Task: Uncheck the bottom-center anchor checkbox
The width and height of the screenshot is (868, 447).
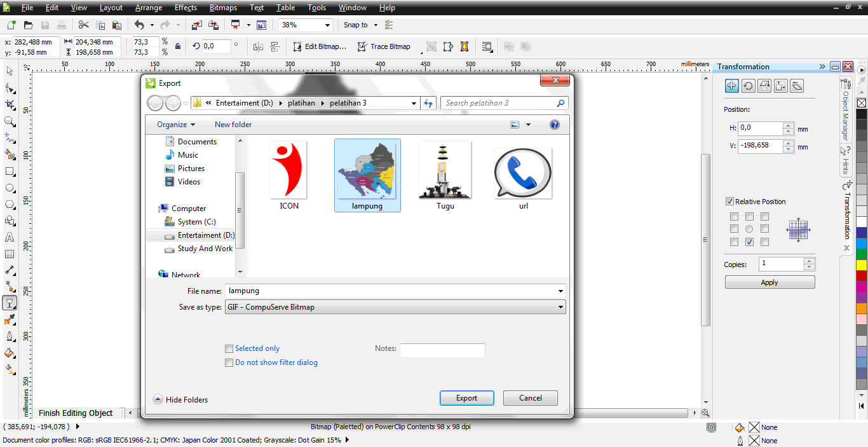Action: 749,242
